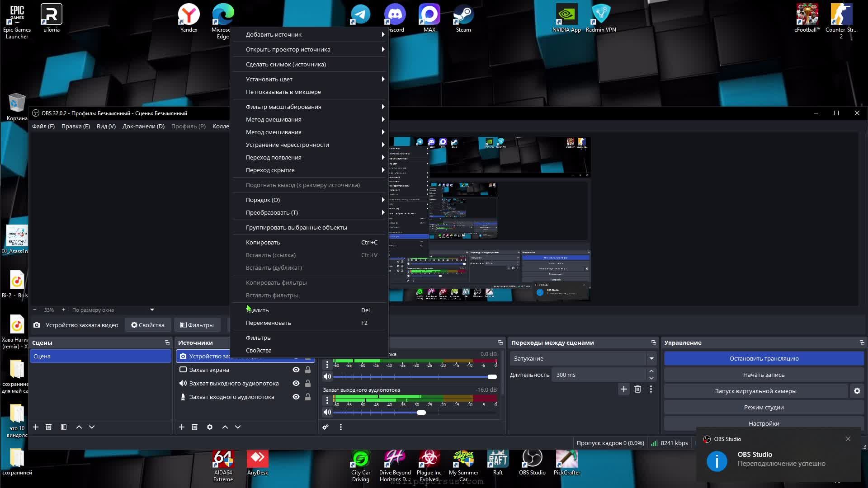This screenshot has width=868, height=488.
Task: Select Сцена in the scenes list
Action: (100, 356)
